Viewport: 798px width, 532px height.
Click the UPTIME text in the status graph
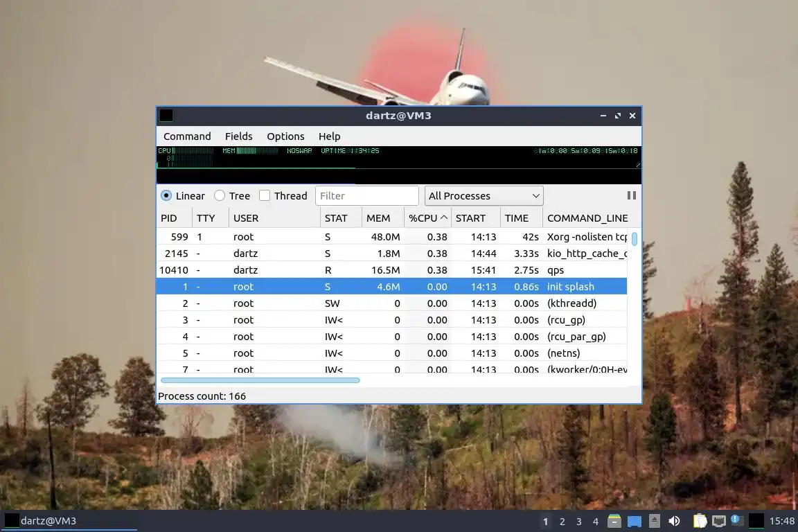(350, 151)
